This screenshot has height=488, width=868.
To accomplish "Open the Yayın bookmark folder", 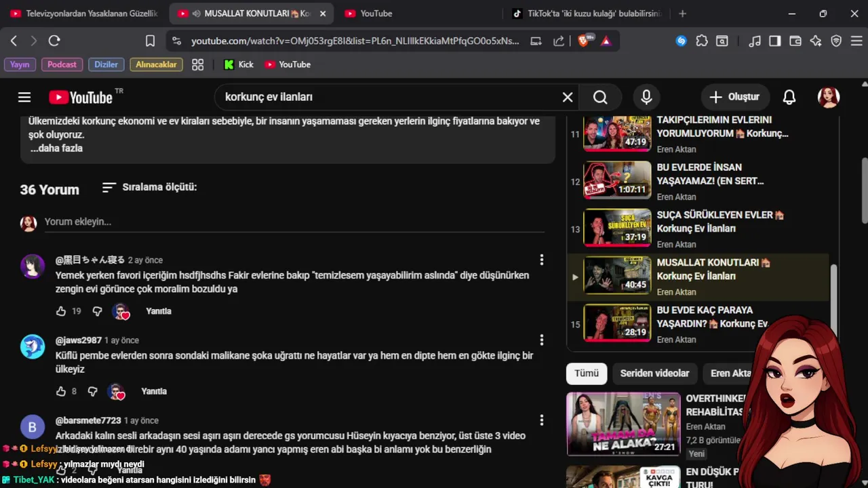I will 20,64.
